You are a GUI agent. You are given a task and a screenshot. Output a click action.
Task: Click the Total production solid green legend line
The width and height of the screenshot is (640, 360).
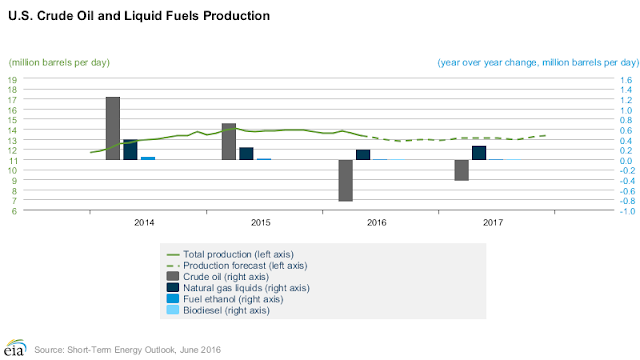[173, 255]
